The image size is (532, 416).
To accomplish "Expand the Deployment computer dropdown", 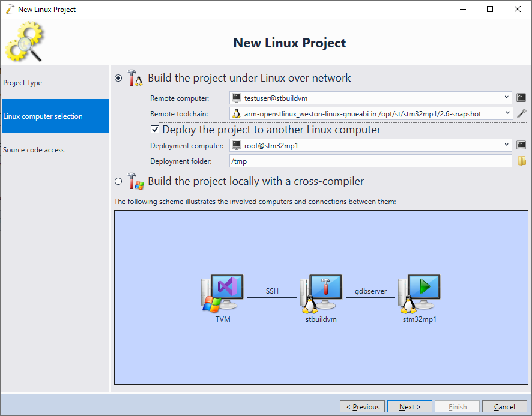I will (x=506, y=145).
